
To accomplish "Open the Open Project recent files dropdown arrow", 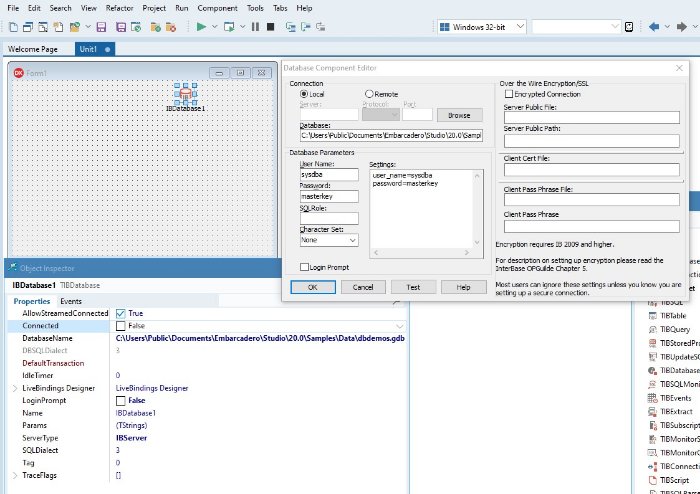I will coord(88,27).
